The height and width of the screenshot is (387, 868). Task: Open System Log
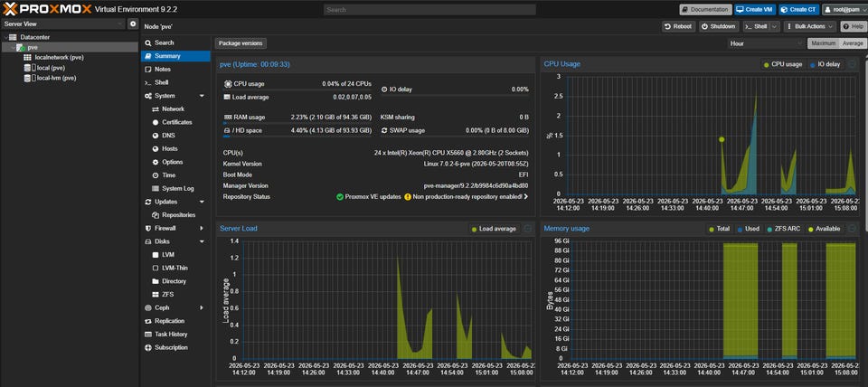175,189
